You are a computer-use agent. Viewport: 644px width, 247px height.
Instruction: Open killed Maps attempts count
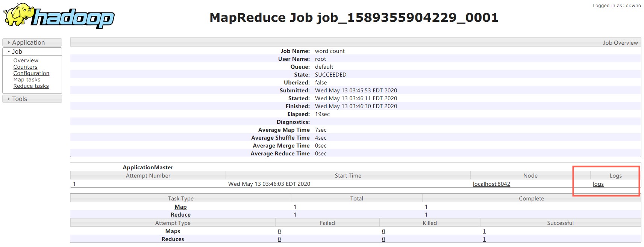point(383,231)
